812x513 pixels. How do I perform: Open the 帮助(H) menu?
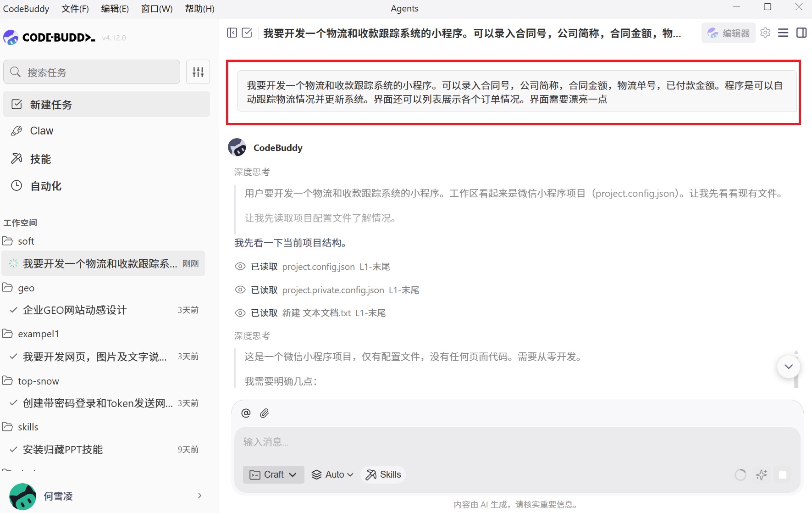[199, 9]
